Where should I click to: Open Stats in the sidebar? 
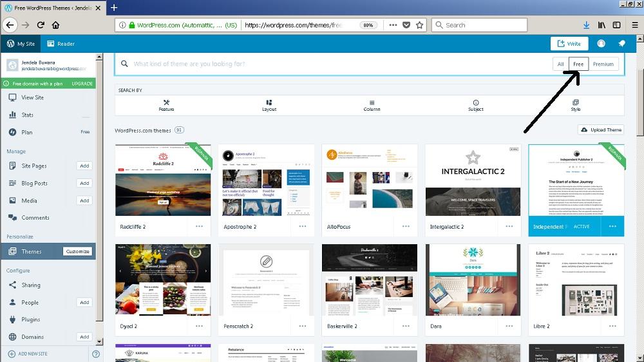(x=48, y=115)
